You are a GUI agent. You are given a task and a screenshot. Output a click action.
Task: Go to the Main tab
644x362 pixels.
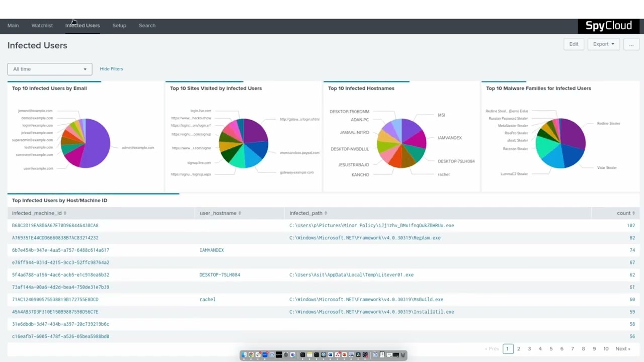[x=13, y=25]
